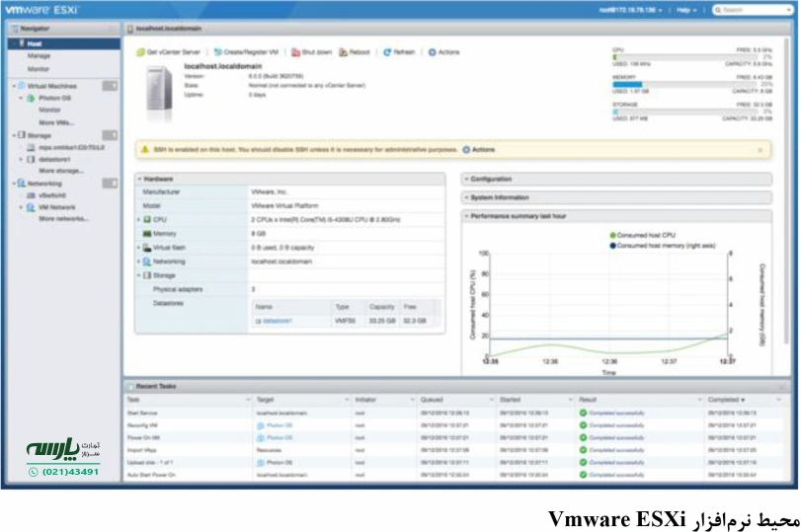Sort Recent Tasks by Target column

click(302, 400)
